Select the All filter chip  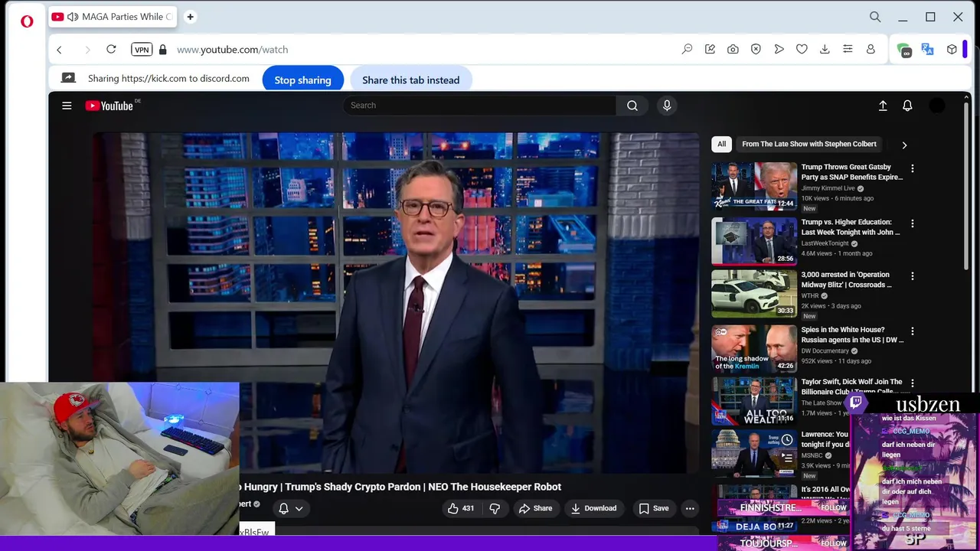pyautogui.click(x=721, y=144)
